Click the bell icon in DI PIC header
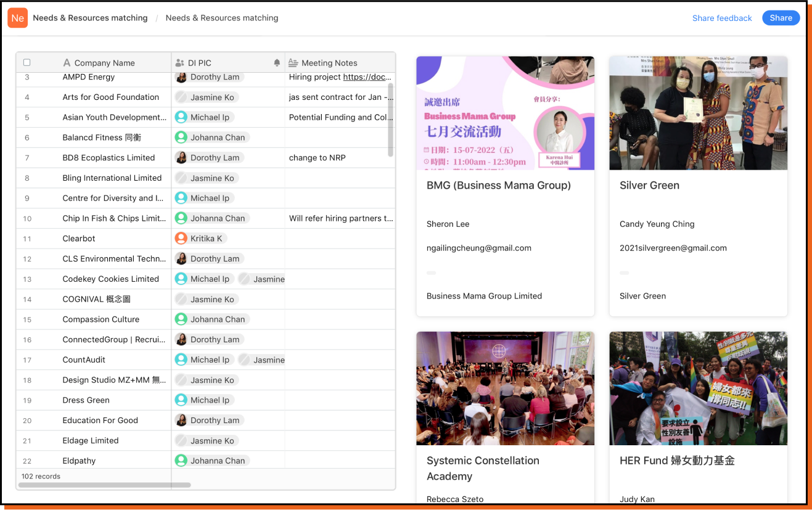812x510 pixels. [x=277, y=63]
